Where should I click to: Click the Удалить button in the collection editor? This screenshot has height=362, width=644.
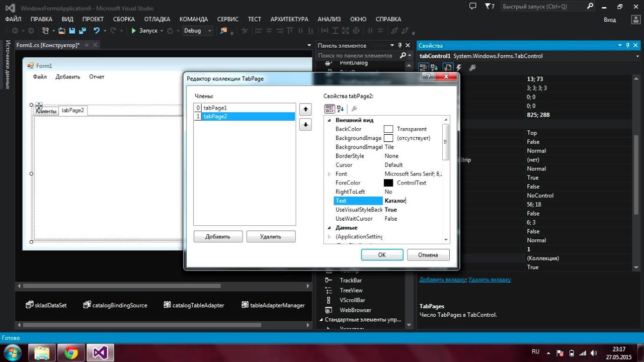point(271,236)
